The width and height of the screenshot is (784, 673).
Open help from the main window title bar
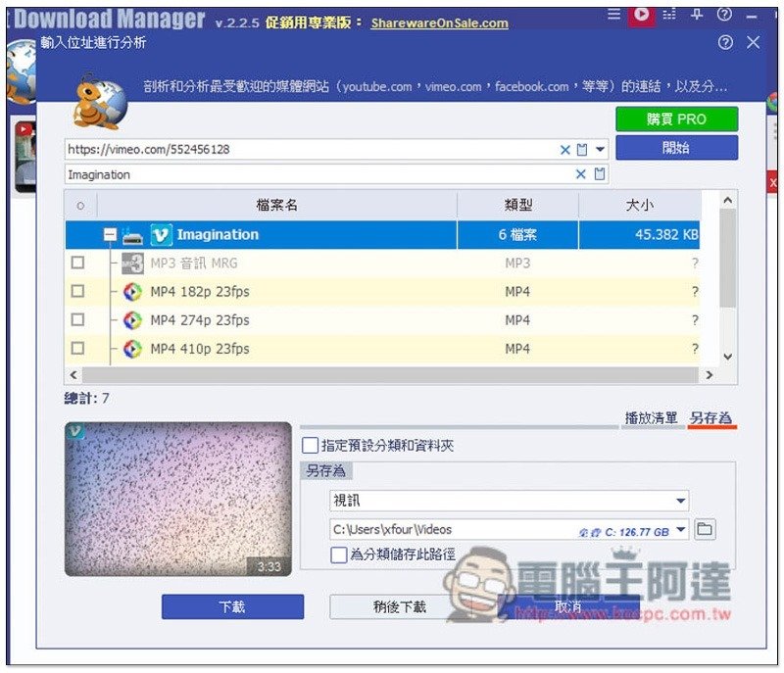pyautogui.click(x=724, y=15)
